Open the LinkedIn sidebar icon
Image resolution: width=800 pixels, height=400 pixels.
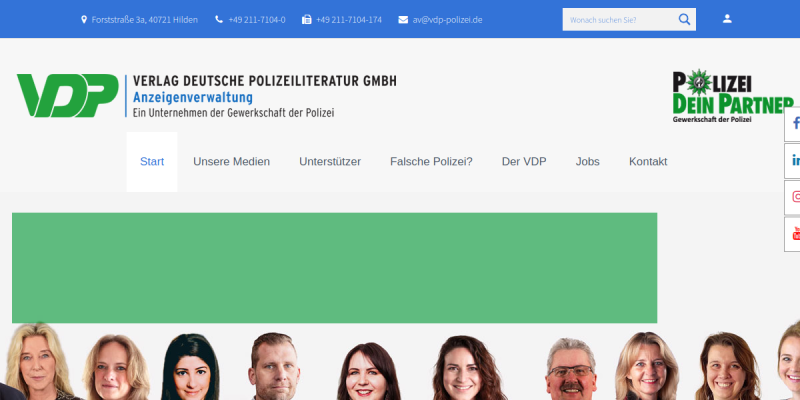[x=794, y=160]
